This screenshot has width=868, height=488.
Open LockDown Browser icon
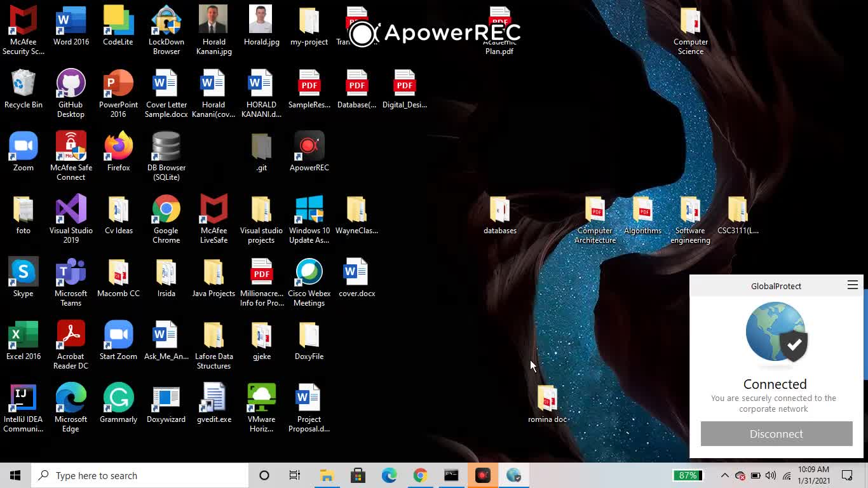[166, 30]
